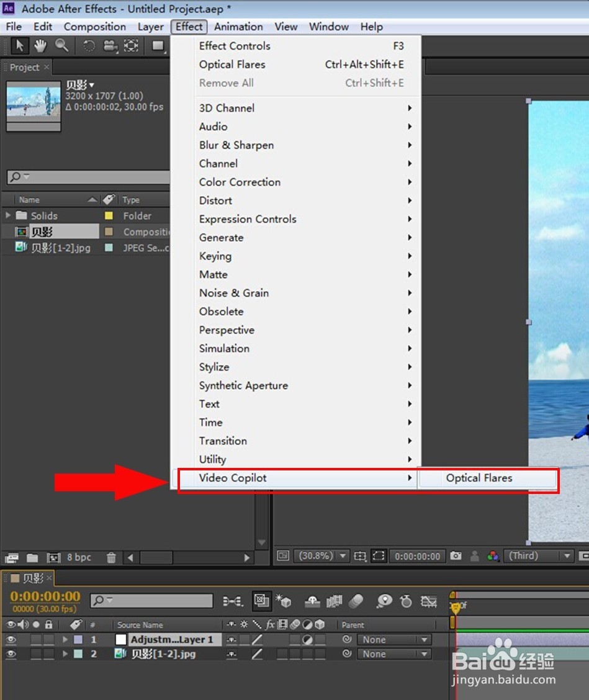This screenshot has height=700, width=589.
Task: Open the Generate effects submenu
Action: click(x=305, y=238)
